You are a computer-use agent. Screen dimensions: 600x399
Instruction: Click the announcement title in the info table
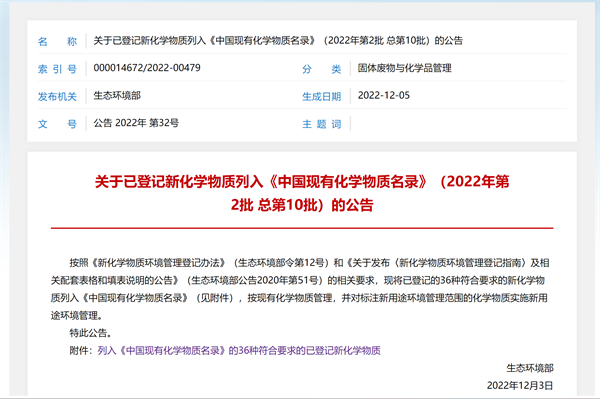(278, 41)
